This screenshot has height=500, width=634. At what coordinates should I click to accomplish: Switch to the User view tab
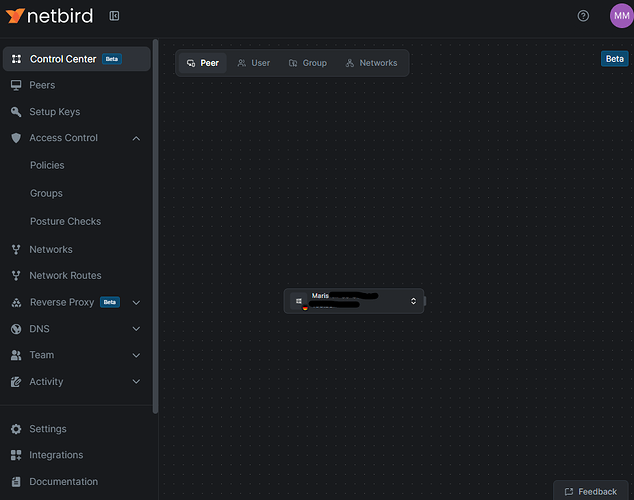254,63
